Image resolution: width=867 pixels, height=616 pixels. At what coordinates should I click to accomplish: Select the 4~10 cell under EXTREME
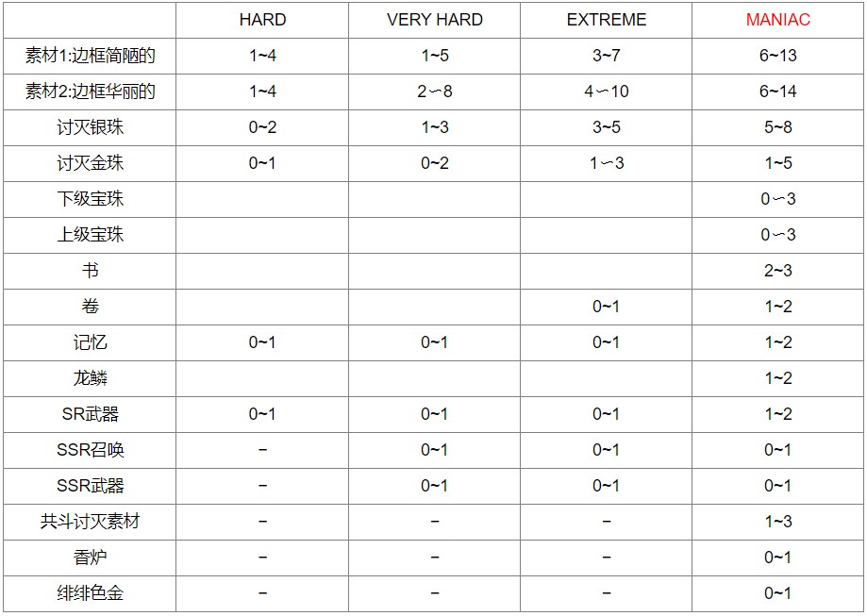pos(606,92)
